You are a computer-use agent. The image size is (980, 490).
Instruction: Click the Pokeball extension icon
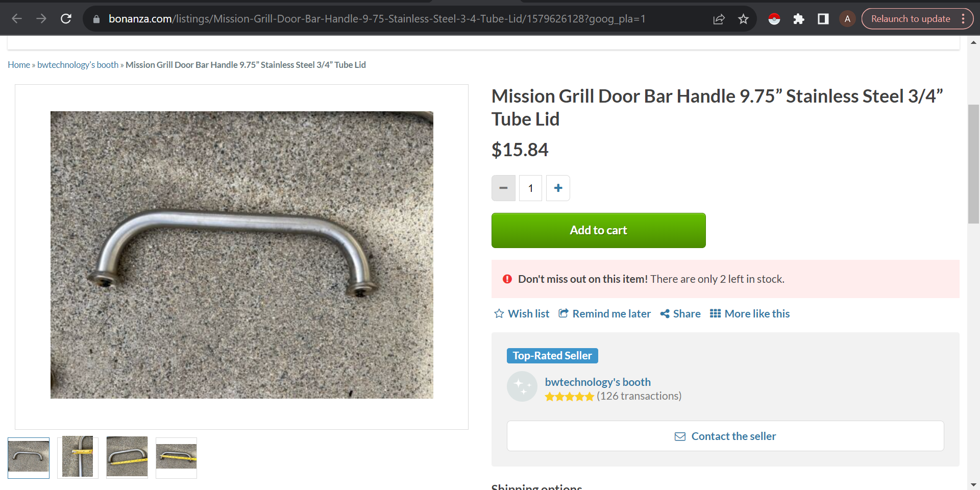point(774,19)
